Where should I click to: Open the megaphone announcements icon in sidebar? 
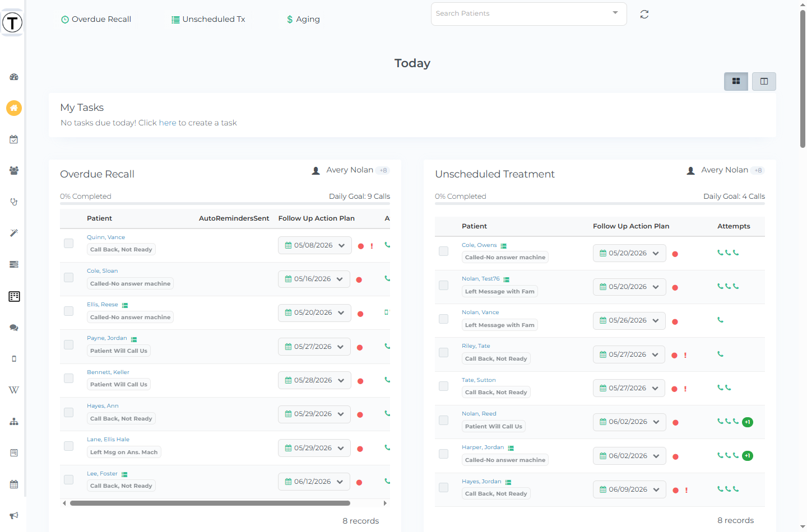tap(14, 515)
